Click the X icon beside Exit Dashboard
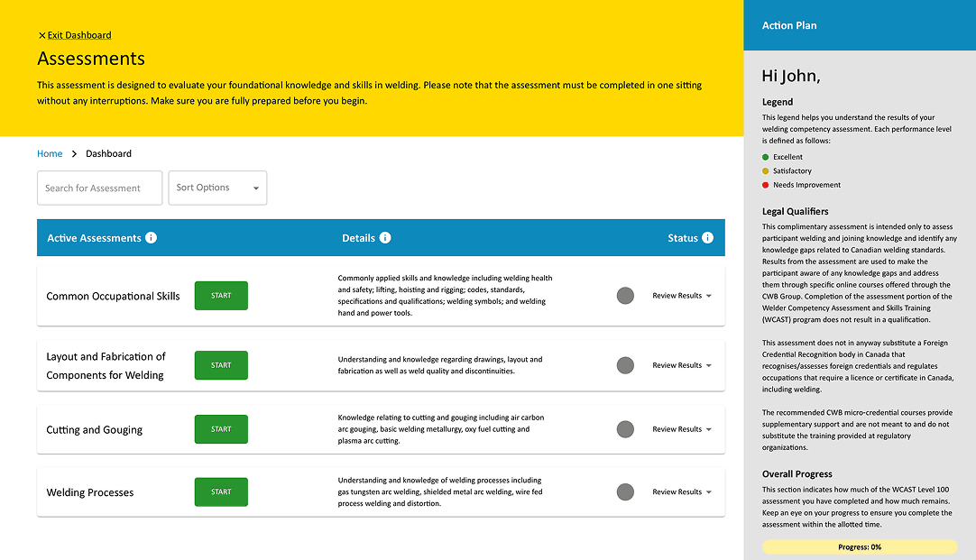 tap(41, 35)
